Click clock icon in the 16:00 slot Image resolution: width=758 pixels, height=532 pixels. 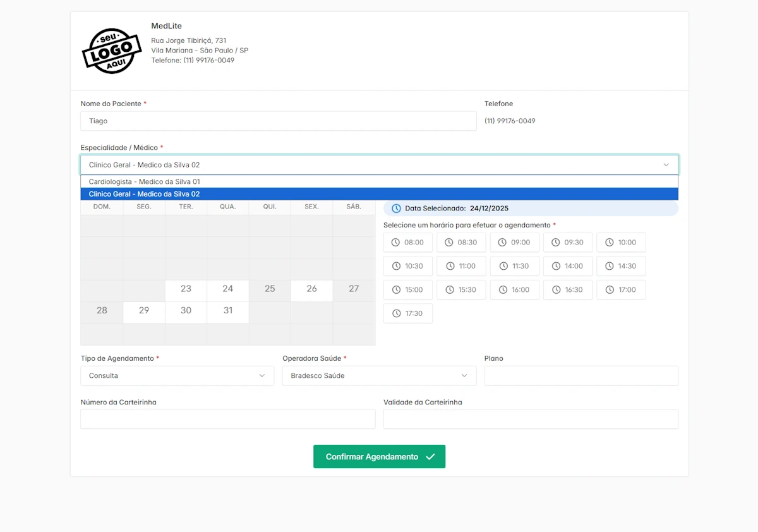(x=503, y=290)
